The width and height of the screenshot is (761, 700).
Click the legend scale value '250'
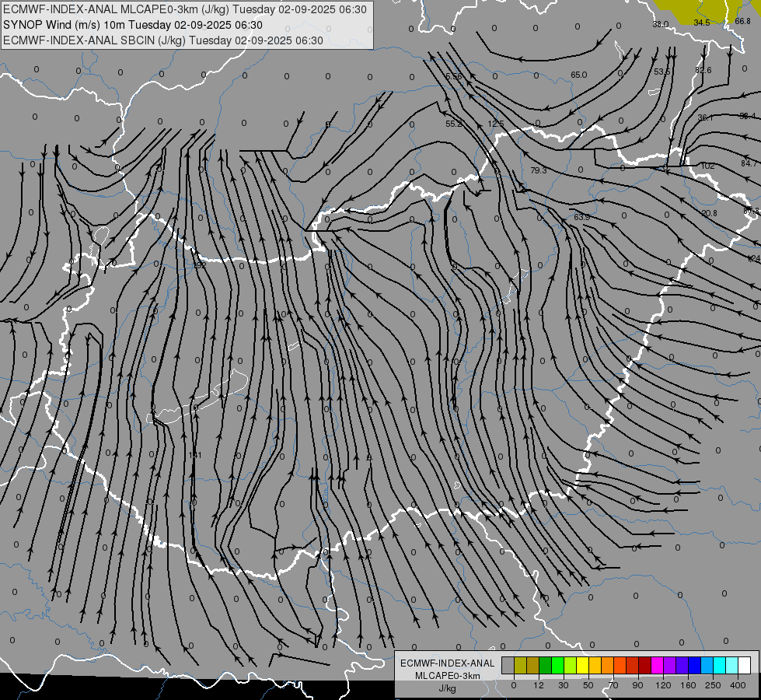coord(713,685)
